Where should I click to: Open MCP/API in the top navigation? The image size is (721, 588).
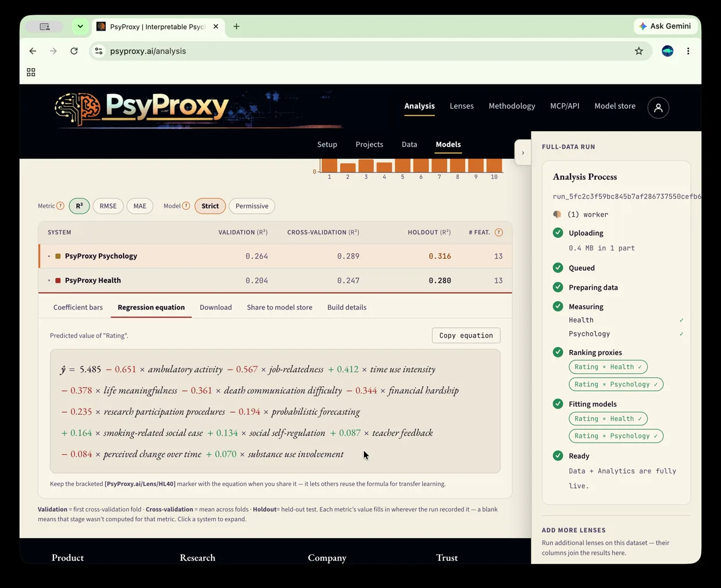click(565, 106)
